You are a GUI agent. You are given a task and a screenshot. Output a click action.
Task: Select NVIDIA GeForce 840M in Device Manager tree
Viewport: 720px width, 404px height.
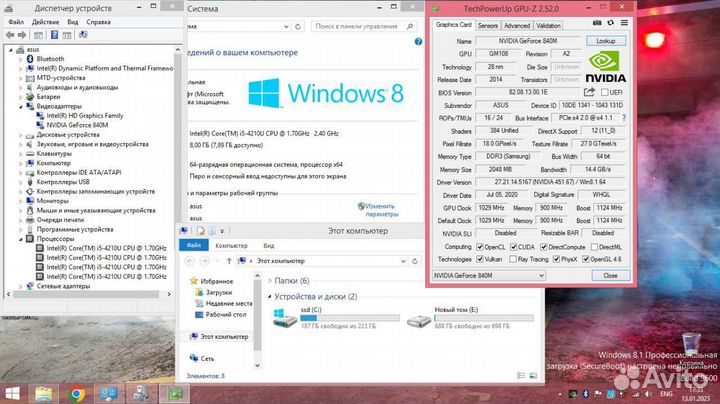pos(77,125)
